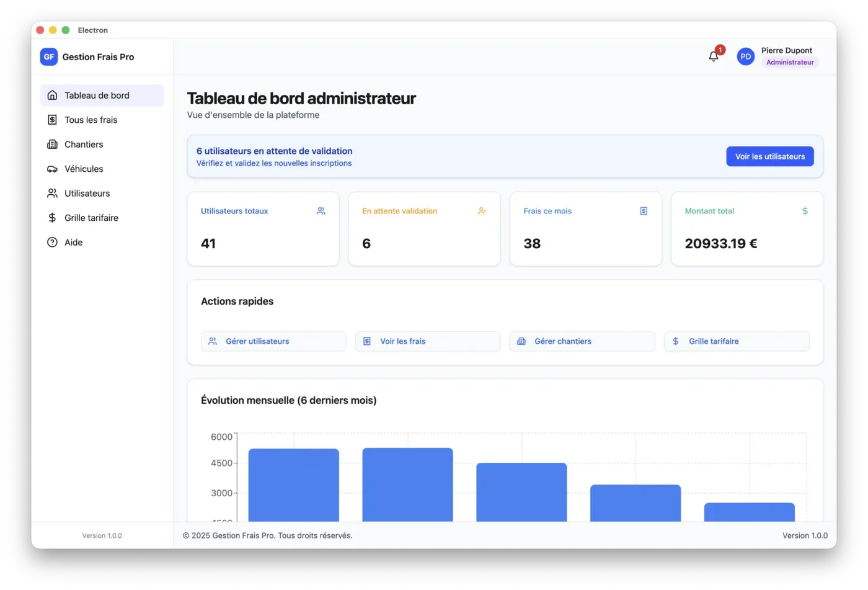Open the notifications bell icon
The height and width of the screenshot is (590, 868).
pyautogui.click(x=713, y=56)
